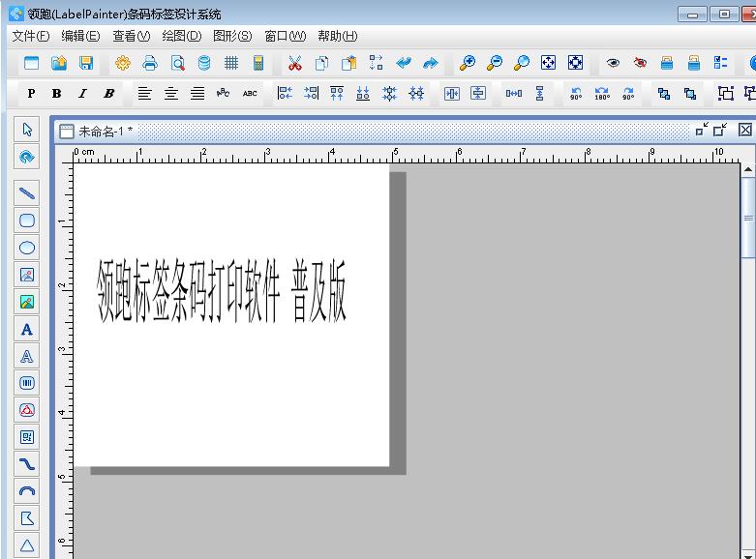This screenshot has width=756, height=559.
Task: Toggle bold text formatting
Action: pos(57,94)
